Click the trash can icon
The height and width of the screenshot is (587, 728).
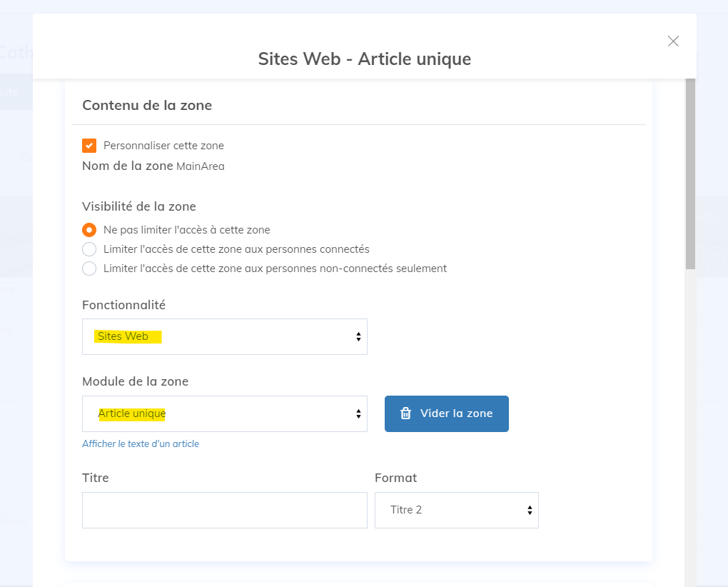(x=405, y=413)
